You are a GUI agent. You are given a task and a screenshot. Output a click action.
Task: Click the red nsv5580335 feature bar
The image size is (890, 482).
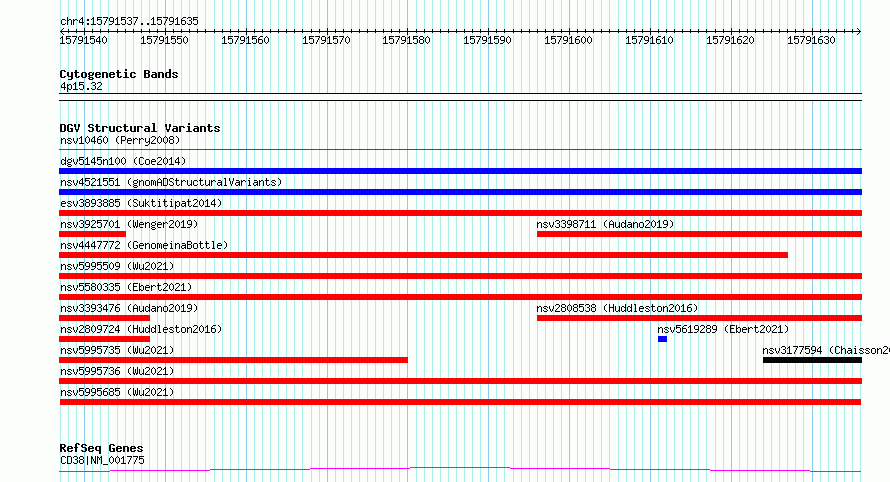click(x=460, y=297)
